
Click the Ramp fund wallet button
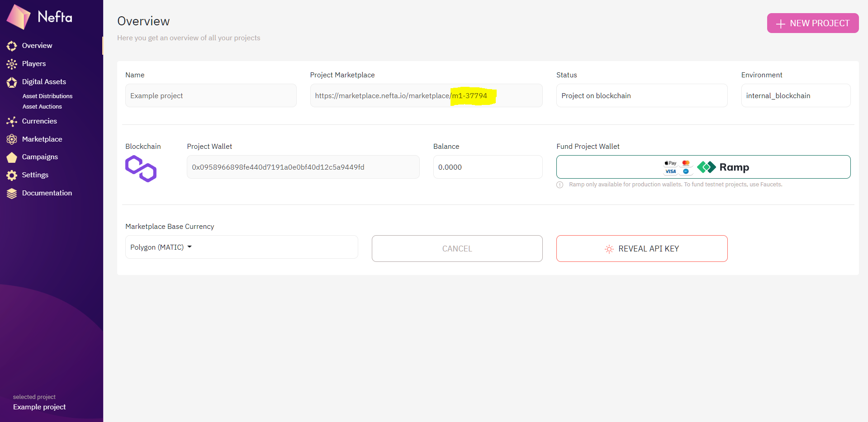pos(703,167)
